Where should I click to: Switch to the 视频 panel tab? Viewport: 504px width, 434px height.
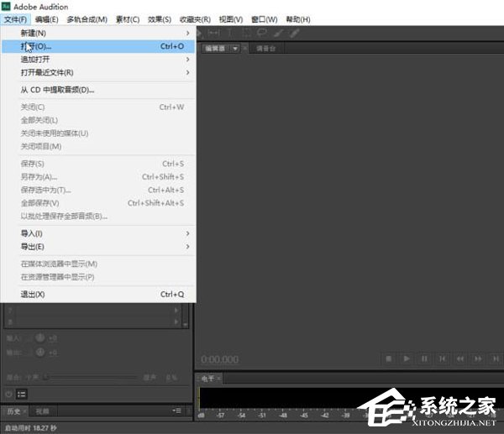[42, 411]
